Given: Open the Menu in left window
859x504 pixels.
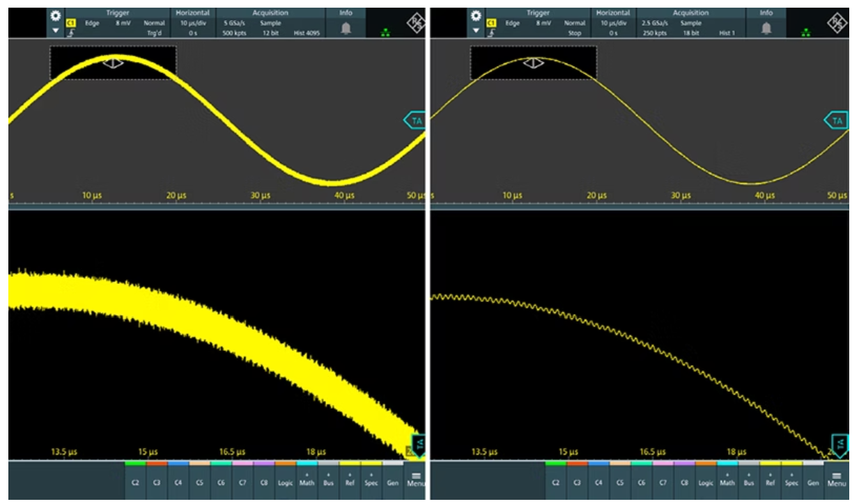Looking at the screenshot, I should 416,478.
